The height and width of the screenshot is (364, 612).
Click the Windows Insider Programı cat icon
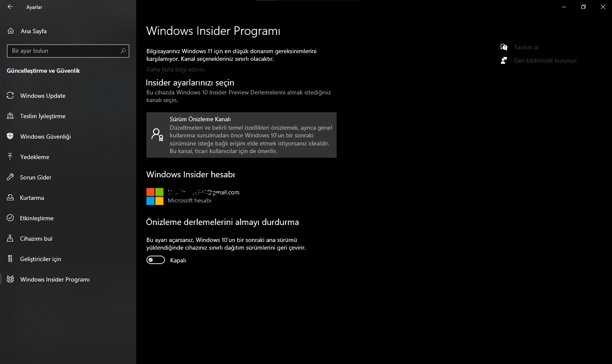click(x=10, y=279)
